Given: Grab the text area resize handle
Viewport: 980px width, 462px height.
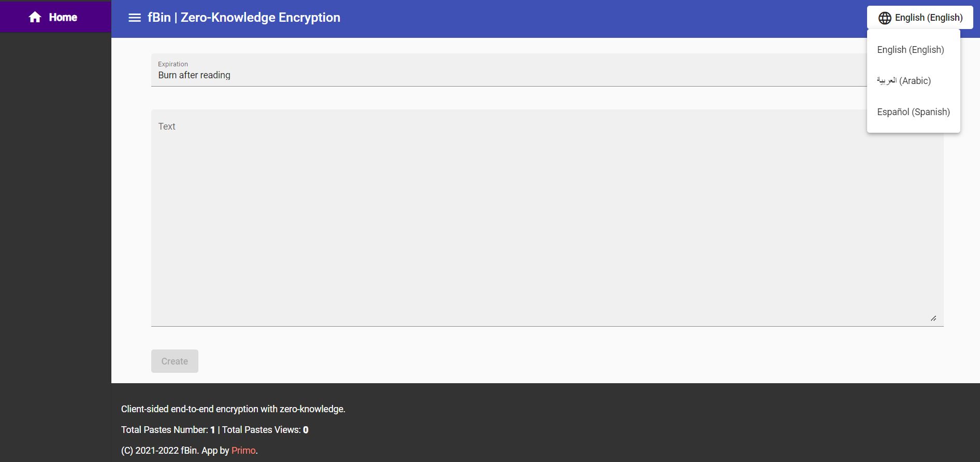Looking at the screenshot, I should click(933, 318).
